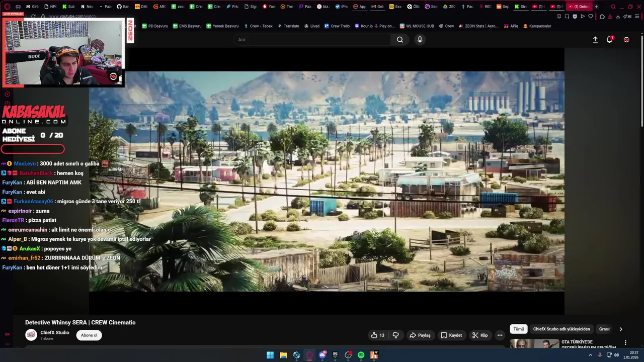Screen dimensions: 644x362
Task: Open the ZEON Stats bookmark
Action: click(478, 26)
